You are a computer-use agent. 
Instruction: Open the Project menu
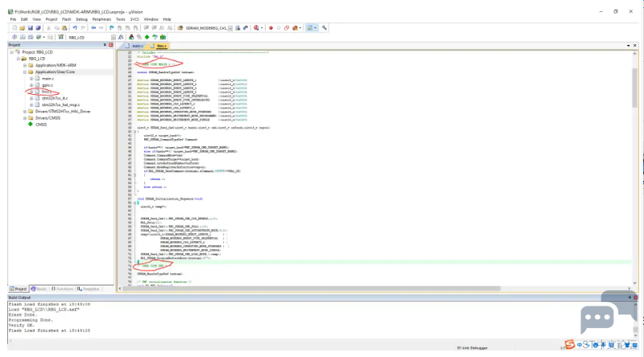(x=52, y=19)
